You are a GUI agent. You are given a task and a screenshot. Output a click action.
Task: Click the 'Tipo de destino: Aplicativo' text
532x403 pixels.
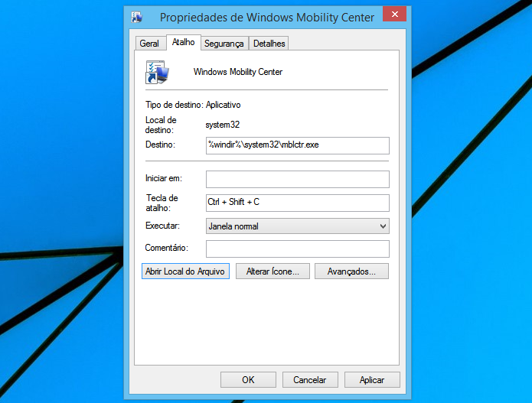pos(193,105)
